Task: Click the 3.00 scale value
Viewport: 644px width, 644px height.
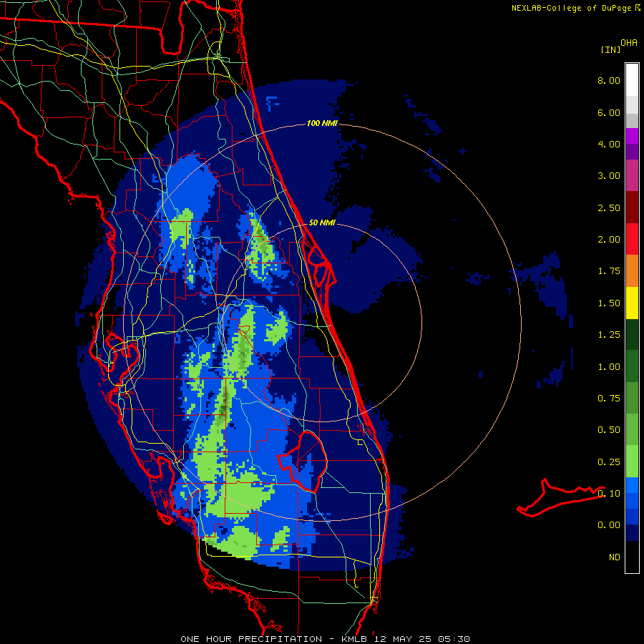Action: pyautogui.click(x=609, y=176)
